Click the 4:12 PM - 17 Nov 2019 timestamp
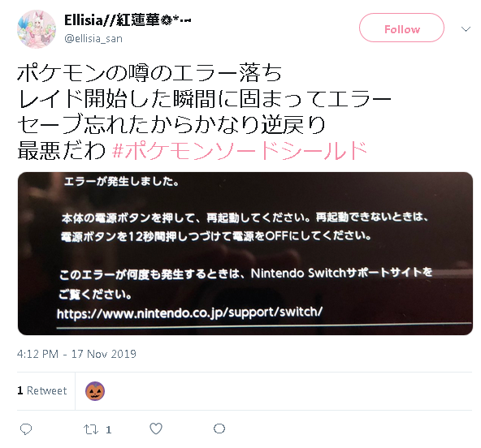Screen dimensions: 481x448 coord(76,354)
